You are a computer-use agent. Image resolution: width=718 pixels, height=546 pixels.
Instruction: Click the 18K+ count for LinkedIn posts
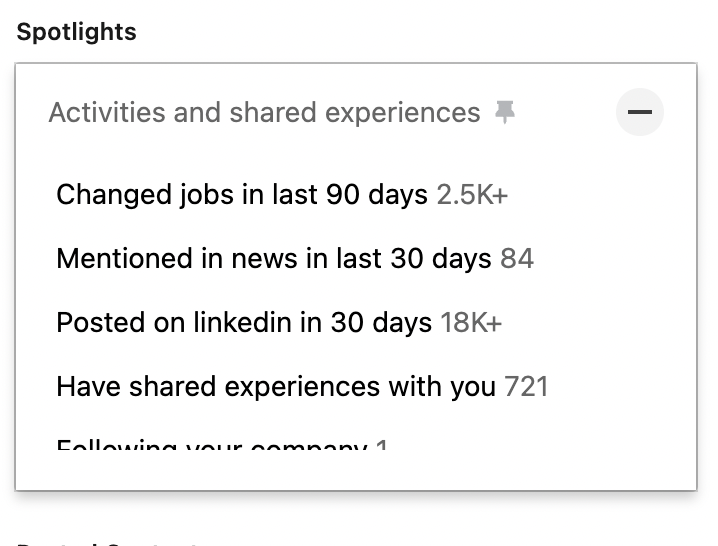click(x=471, y=323)
